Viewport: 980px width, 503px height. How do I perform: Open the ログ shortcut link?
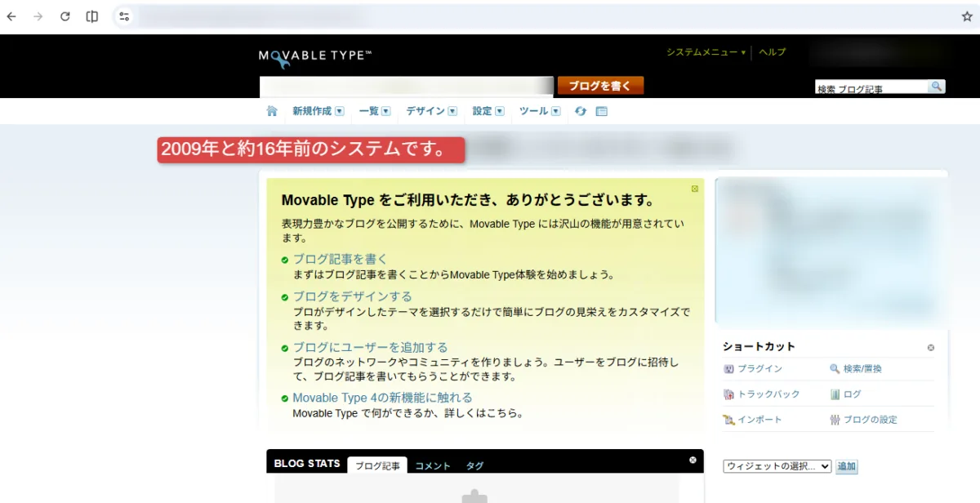852,394
